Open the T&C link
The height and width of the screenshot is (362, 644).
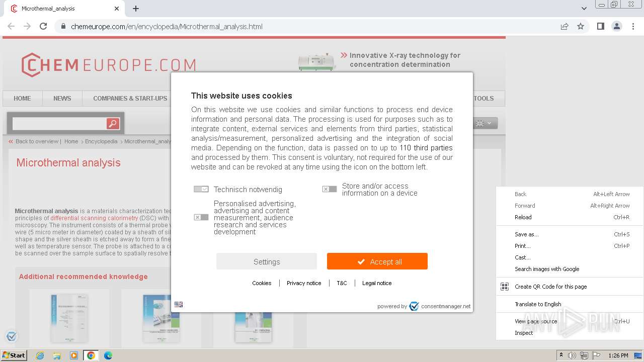[342, 283]
